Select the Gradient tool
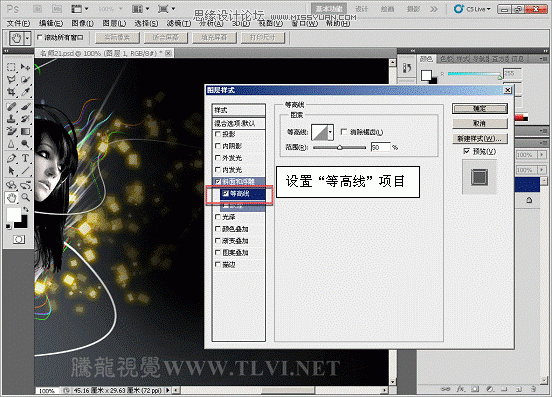 [x=25, y=131]
